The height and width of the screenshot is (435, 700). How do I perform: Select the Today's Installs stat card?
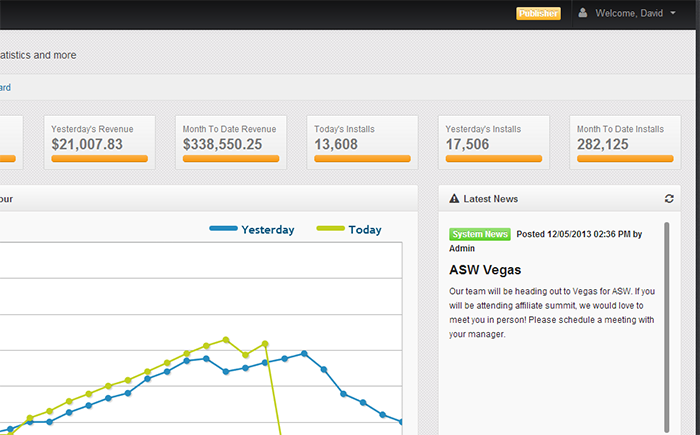click(x=362, y=142)
